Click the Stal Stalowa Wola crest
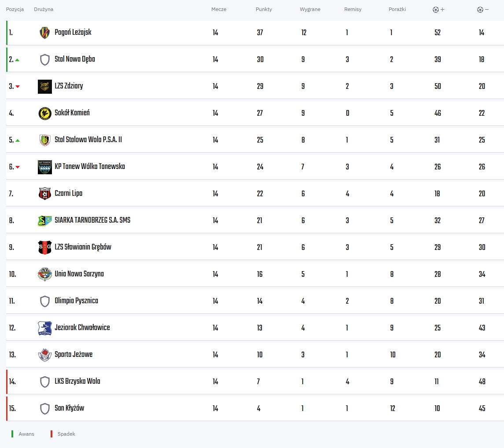504x448 pixels. pyautogui.click(x=45, y=140)
